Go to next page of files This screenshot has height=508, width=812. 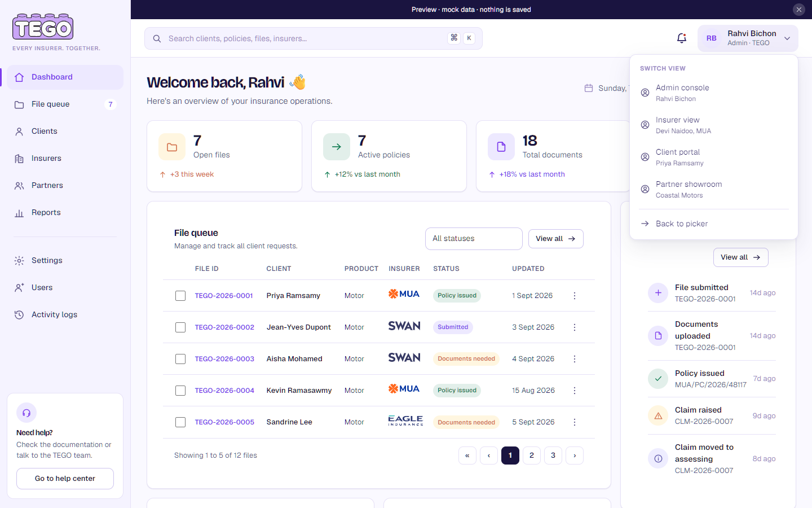coord(575,456)
